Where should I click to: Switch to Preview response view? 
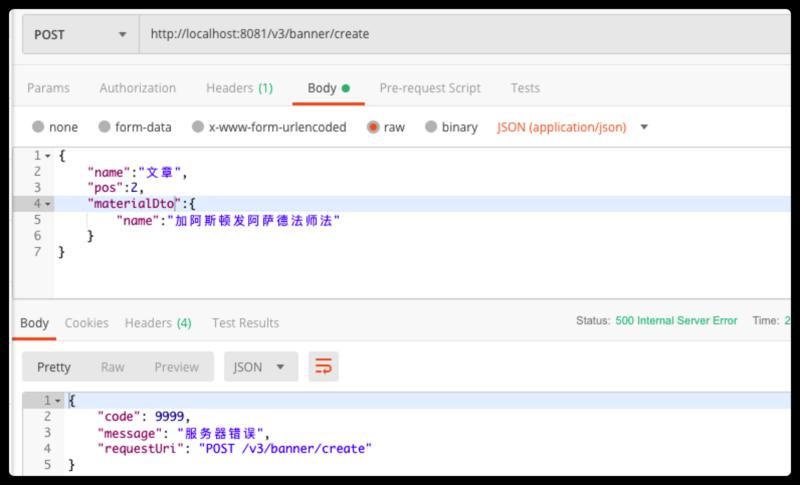[176, 367]
